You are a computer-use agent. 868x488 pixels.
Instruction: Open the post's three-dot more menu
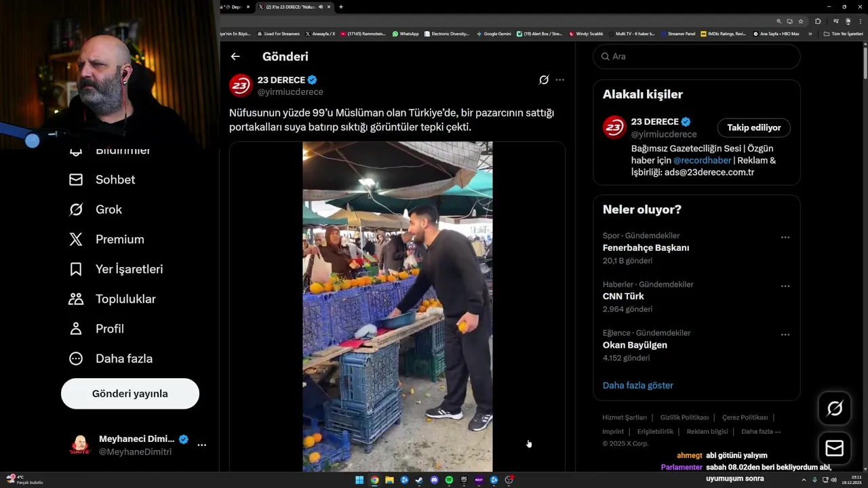pos(559,80)
